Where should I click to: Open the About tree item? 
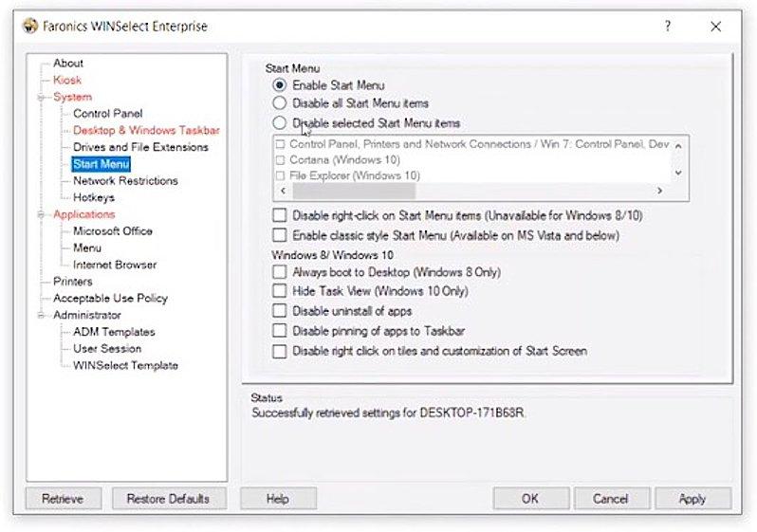point(68,64)
